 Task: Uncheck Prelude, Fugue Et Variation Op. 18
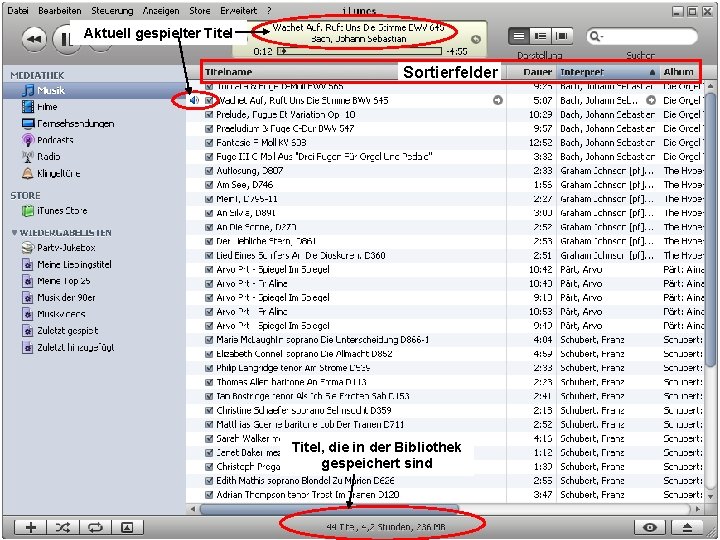pyautogui.click(x=209, y=114)
